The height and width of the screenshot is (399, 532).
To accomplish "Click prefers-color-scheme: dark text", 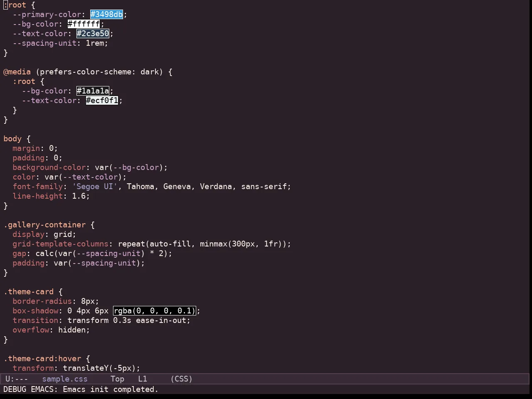I will point(99,72).
